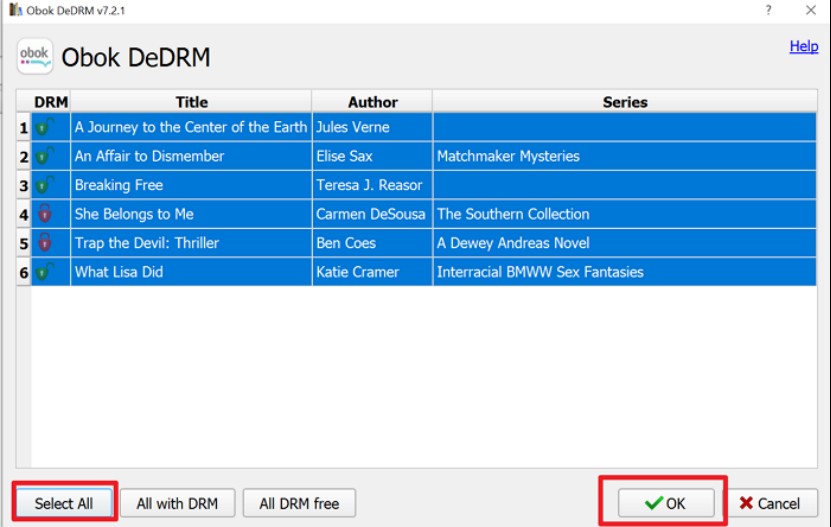The width and height of the screenshot is (831, 527).
Task: Click red locked icon for She Belongs to Me
Action: pos(45,214)
